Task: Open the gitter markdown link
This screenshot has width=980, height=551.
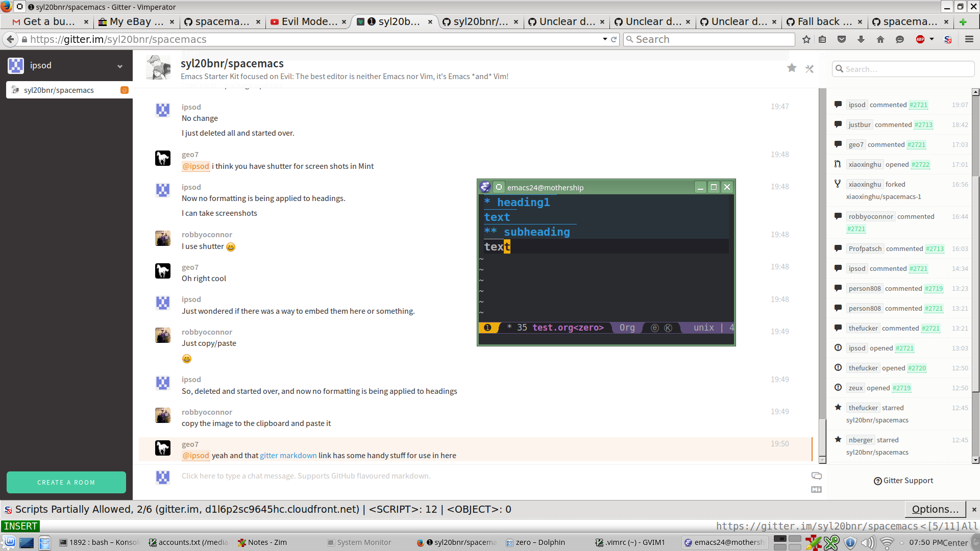Action: [x=288, y=456]
